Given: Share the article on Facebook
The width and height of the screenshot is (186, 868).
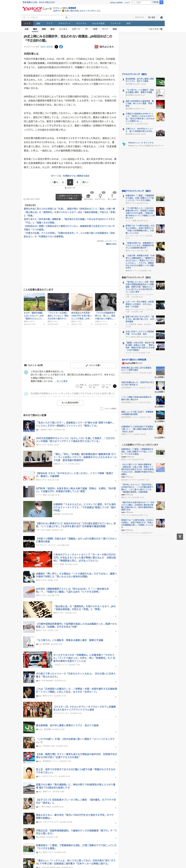Looking at the screenshot, I should pos(61,47).
